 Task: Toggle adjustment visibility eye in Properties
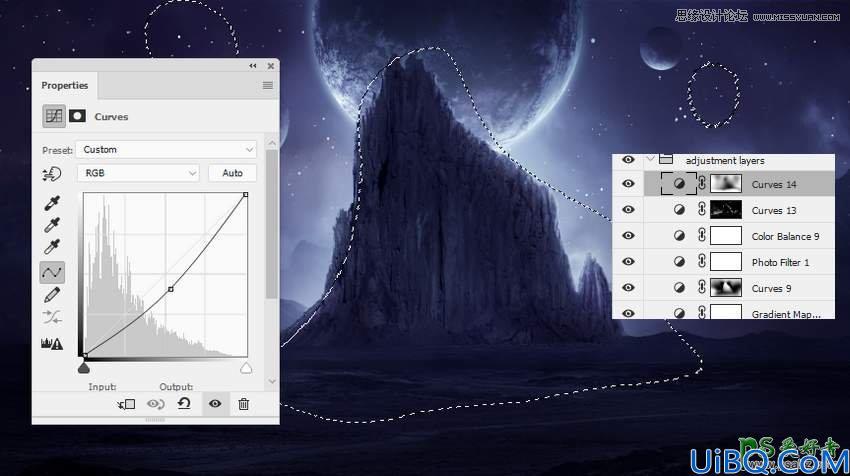tap(215, 404)
